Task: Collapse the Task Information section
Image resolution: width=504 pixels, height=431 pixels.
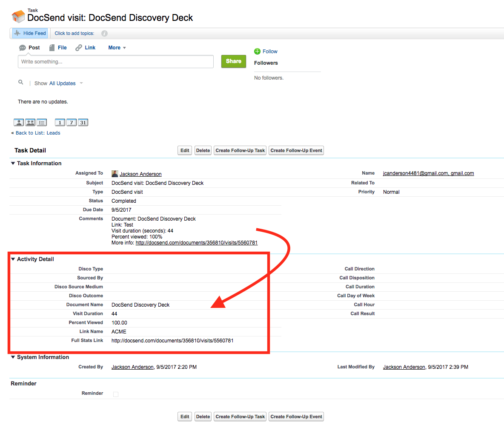Action: [13, 164]
